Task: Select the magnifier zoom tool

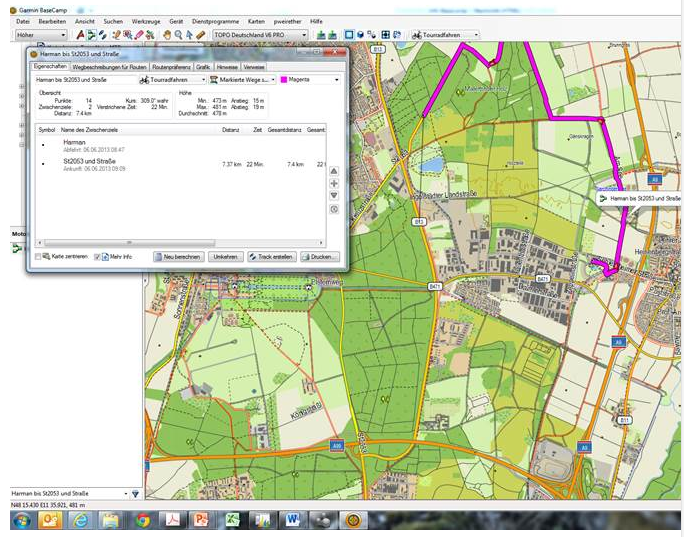Action: point(178,35)
